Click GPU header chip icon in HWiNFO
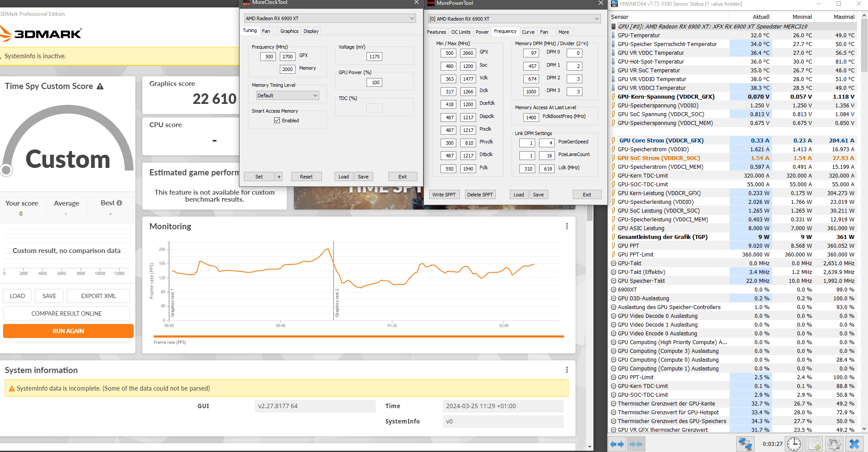The image size is (868, 452). click(x=614, y=26)
